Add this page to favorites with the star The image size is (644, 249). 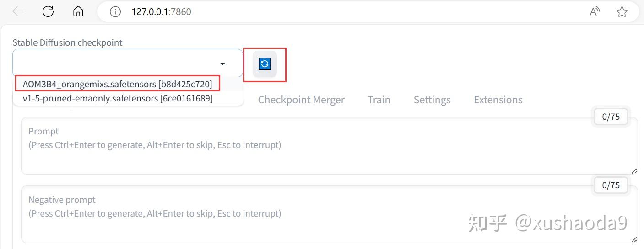click(622, 12)
